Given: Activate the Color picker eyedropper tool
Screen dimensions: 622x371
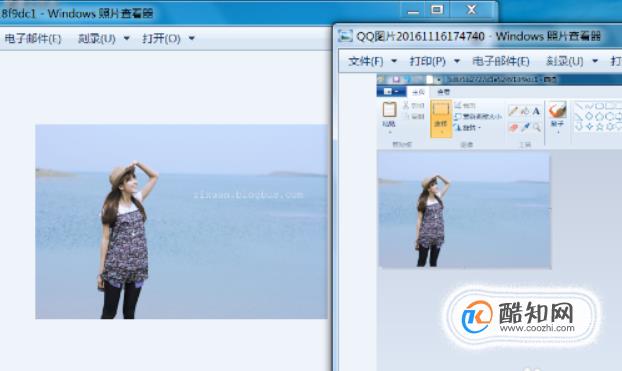Looking at the screenshot, I should pyautogui.click(x=525, y=127).
